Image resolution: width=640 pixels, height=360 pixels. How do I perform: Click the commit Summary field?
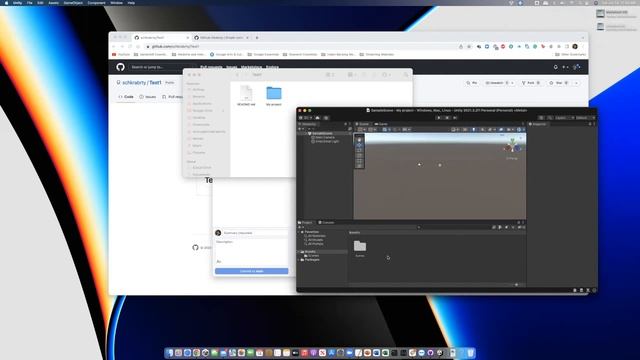(256, 233)
